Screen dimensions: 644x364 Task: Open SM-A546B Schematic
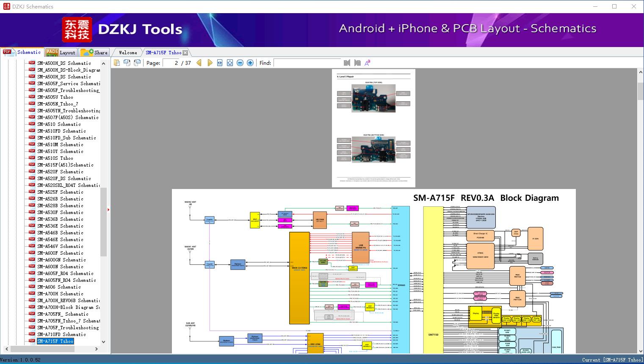click(x=60, y=233)
